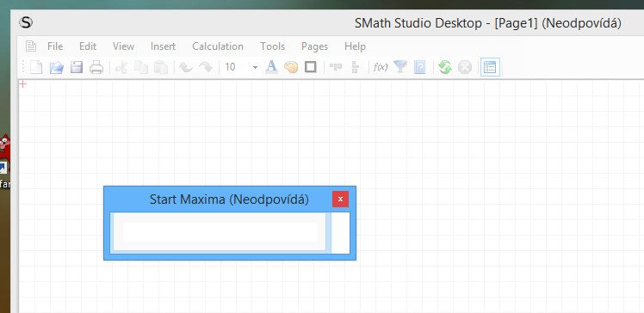Screen dimensions: 644x313
Task: Stop calculation with the grey X icon
Action: [465, 67]
